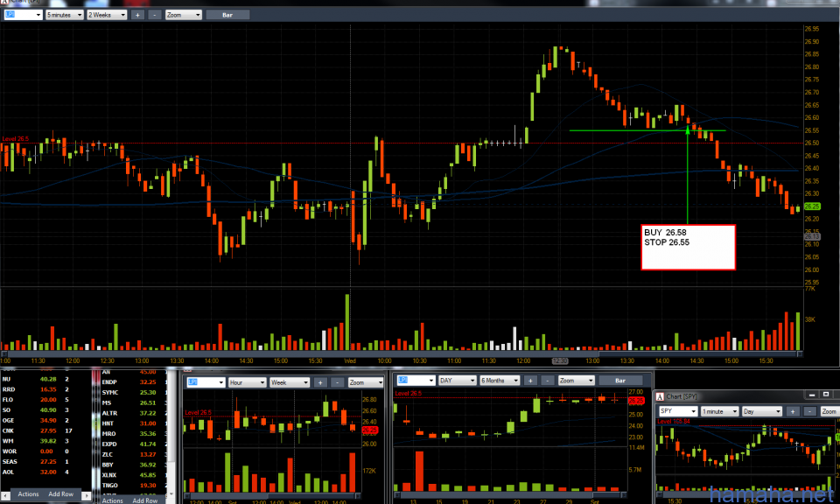The width and height of the screenshot is (840, 504).
Task: Zoom in with the main chart's plus button
Action: (x=137, y=15)
